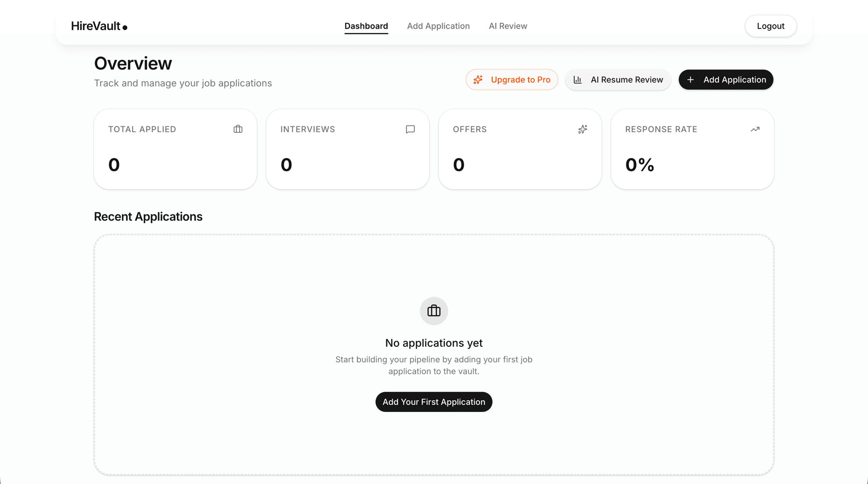This screenshot has height=484, width=868.
Task: Click the OFFERS label
Action: (x=470, y=129)
